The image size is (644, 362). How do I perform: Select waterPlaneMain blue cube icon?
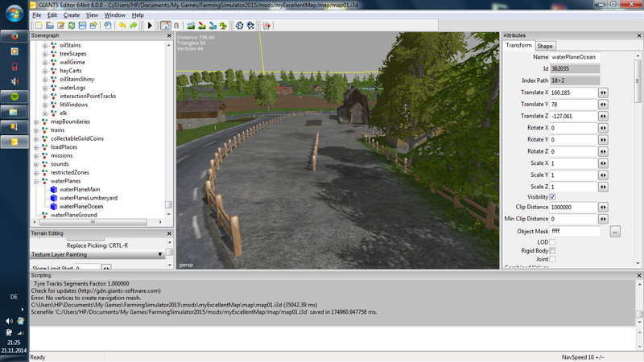54,189
